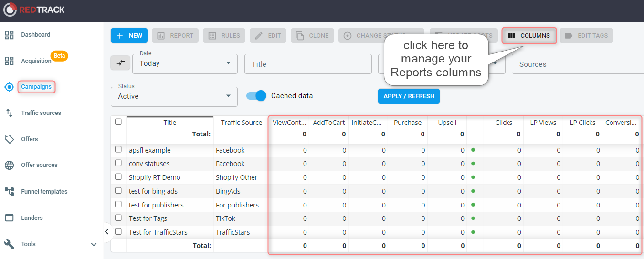Sort by the Title column header

(x=170, y=123)
